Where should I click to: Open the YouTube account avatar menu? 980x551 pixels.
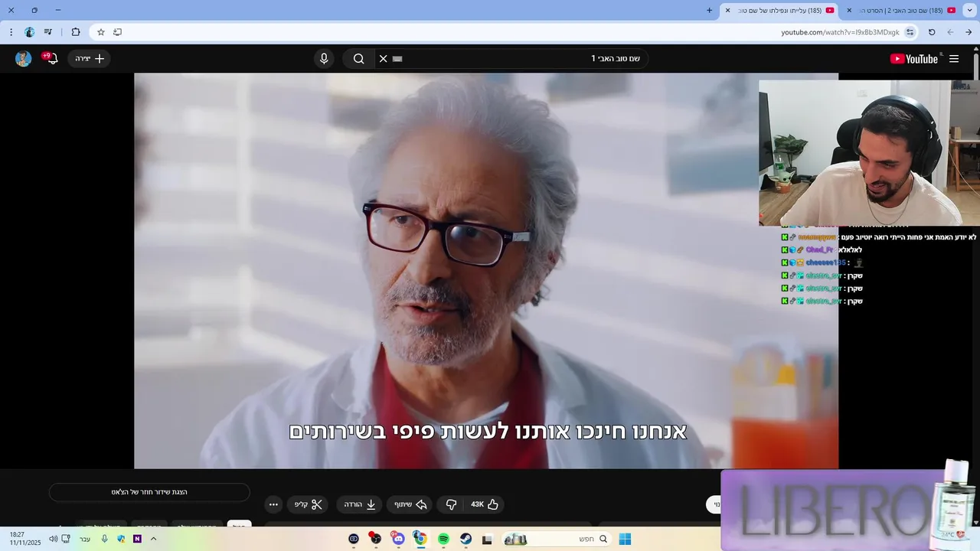pos(24,59)
